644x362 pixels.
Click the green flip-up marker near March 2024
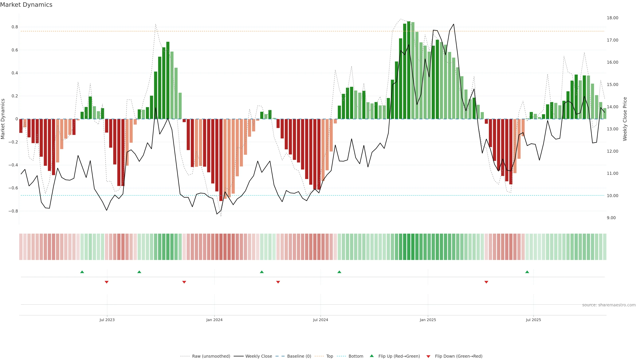coord(262,272)
